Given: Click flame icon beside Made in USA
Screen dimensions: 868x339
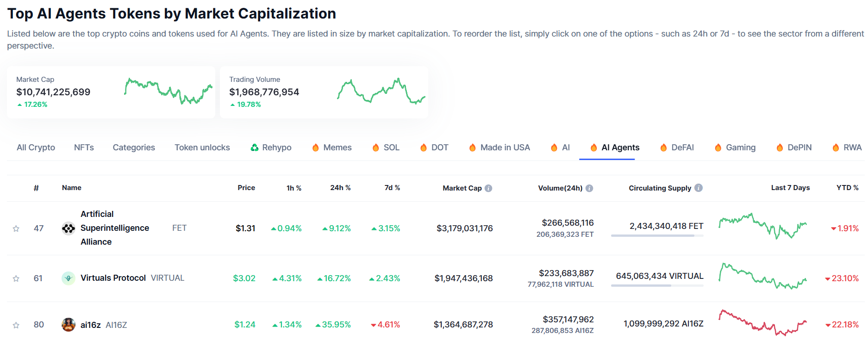Looking at the screenshot, I should 473,148.
